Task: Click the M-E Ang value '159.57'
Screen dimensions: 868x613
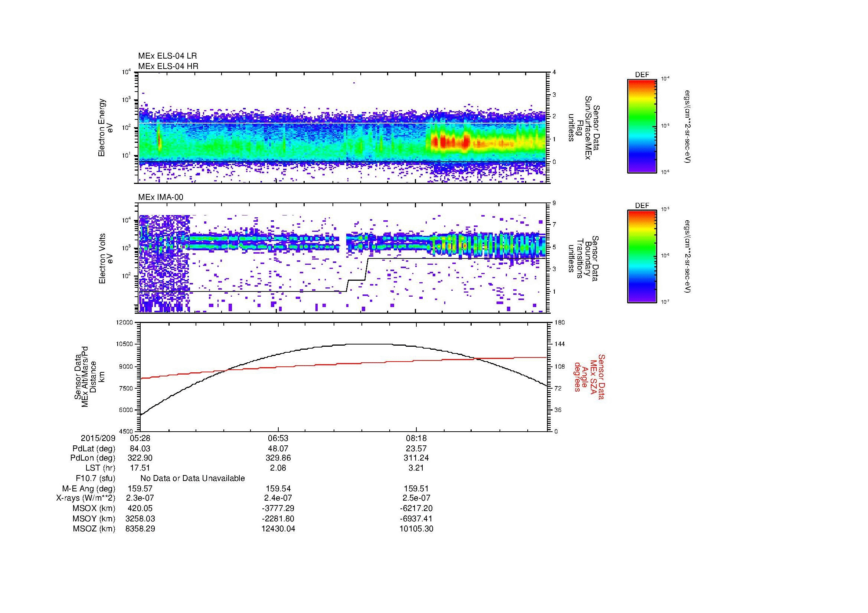Action: [140, 488]
